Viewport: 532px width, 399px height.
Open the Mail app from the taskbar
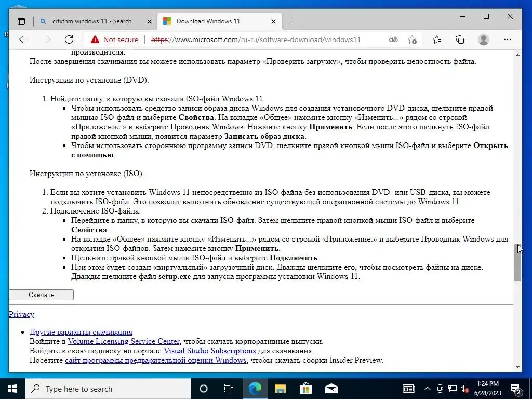tap(331, 389)
